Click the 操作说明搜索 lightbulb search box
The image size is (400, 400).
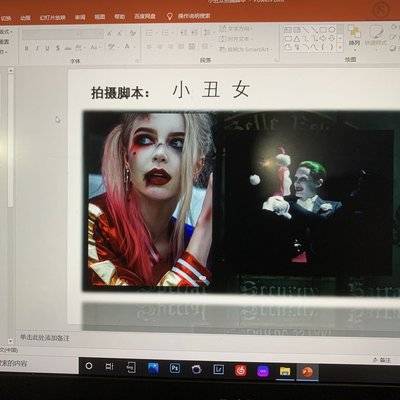tap(189, 16)
